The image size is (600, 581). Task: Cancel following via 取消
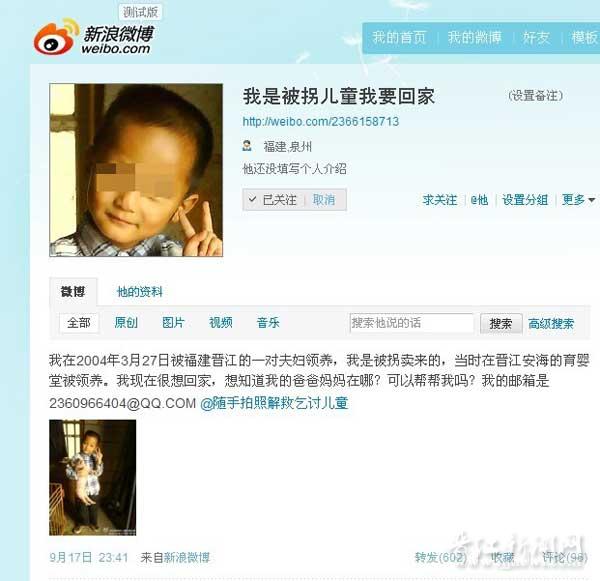[324, 199]
